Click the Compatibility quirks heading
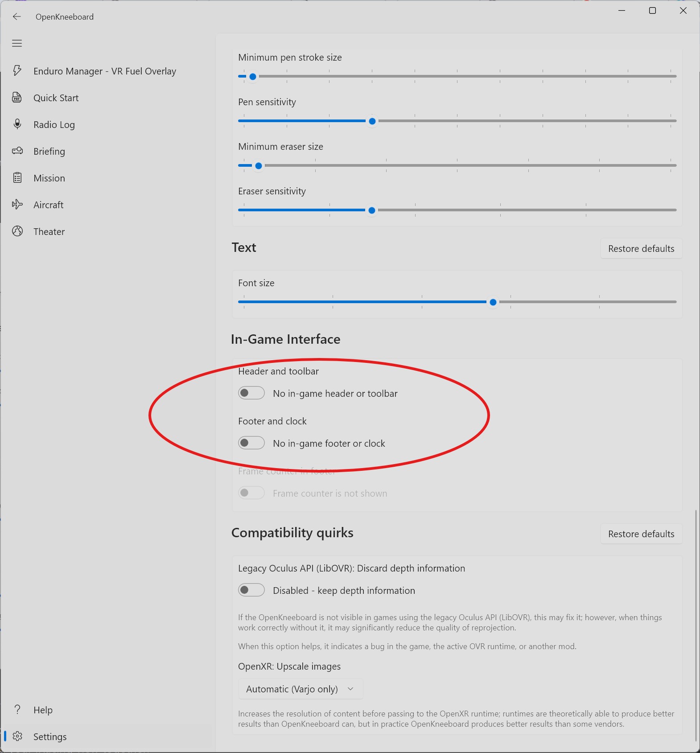 [292, 532]
